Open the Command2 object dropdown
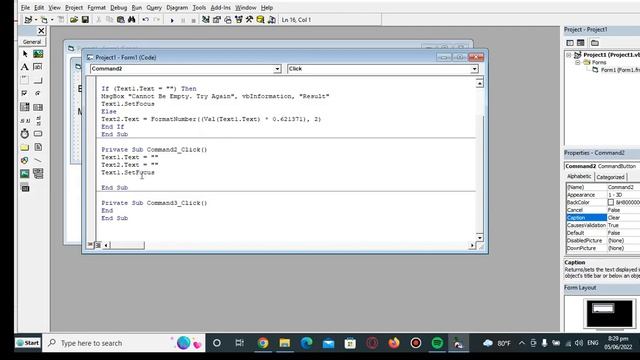 point(277,69)
